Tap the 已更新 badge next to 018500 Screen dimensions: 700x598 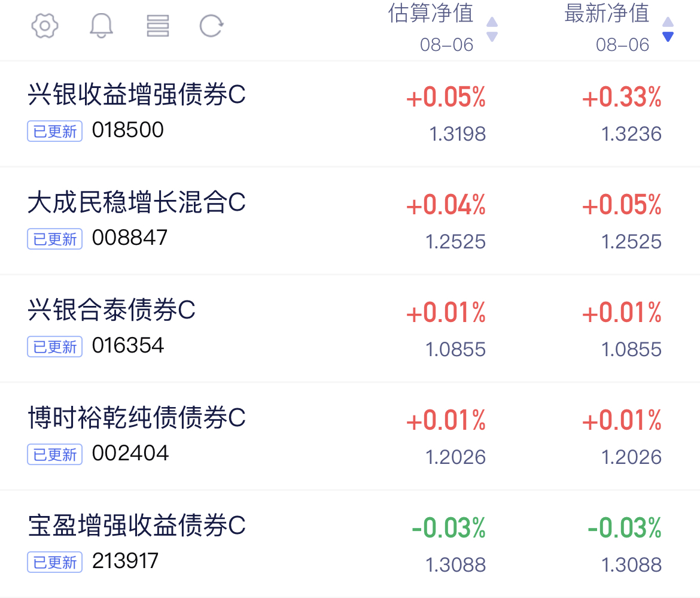tap(55, 131)
